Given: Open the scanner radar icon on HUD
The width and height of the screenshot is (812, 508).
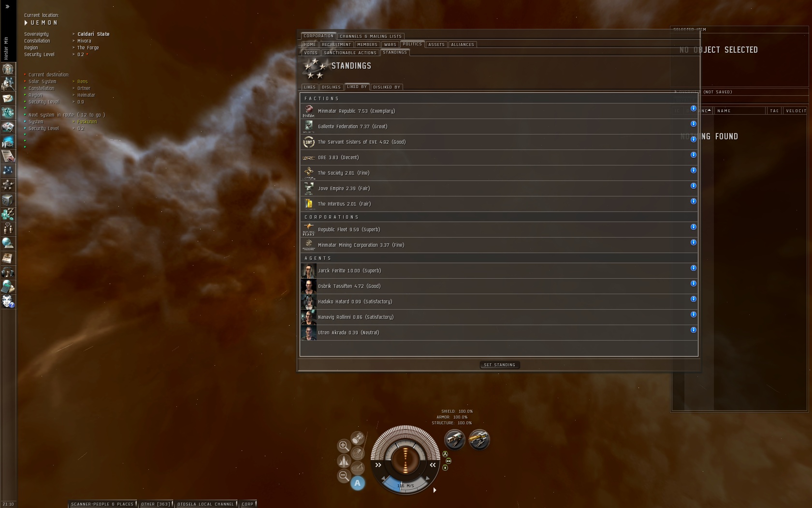Looking at the screenshot, I should coord(358,453).
